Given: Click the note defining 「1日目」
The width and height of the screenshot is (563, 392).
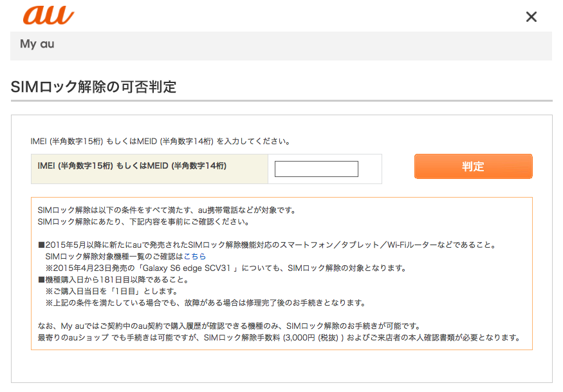Looking at the screenshot, I should (x=112, y=291).
